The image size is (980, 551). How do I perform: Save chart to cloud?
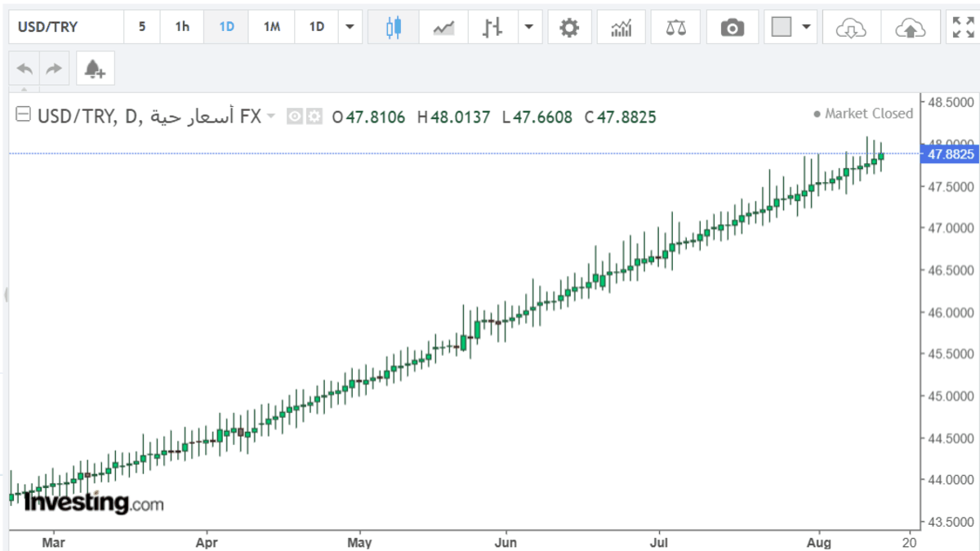coord(911,28)
